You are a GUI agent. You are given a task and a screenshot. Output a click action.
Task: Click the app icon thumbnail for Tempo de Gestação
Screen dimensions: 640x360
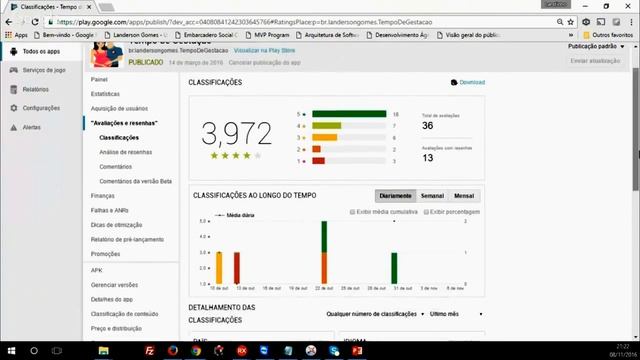[x=107, y=55]
